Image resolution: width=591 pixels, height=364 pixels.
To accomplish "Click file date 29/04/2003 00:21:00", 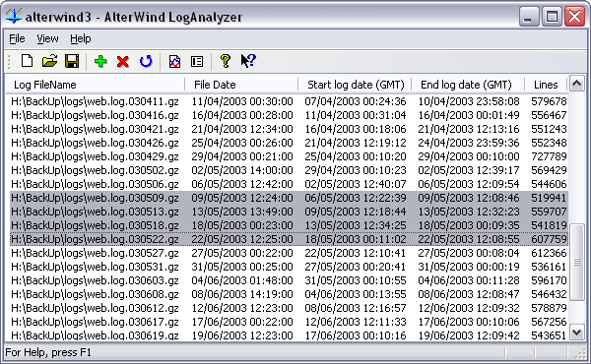I will [x=242, y=156].
